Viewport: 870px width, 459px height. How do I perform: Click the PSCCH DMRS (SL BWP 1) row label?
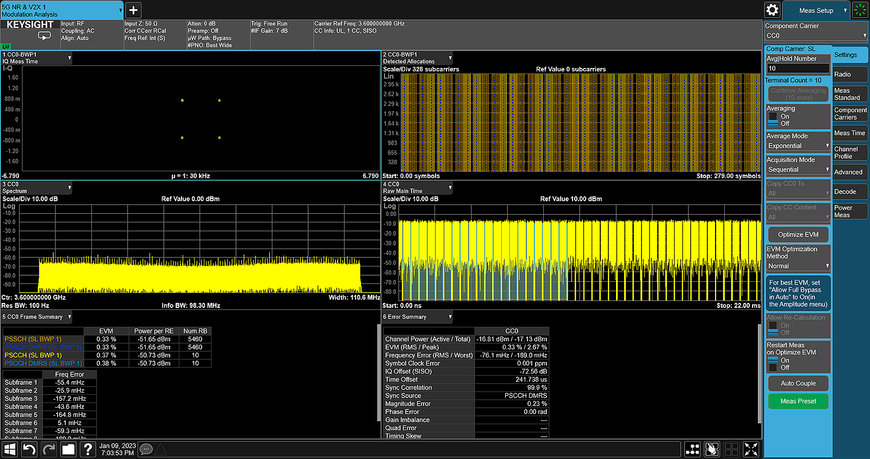click(x=43, y=363)
